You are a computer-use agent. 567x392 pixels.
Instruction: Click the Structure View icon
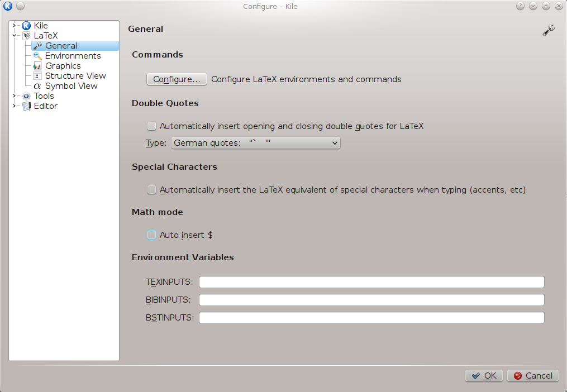point(37,76)
